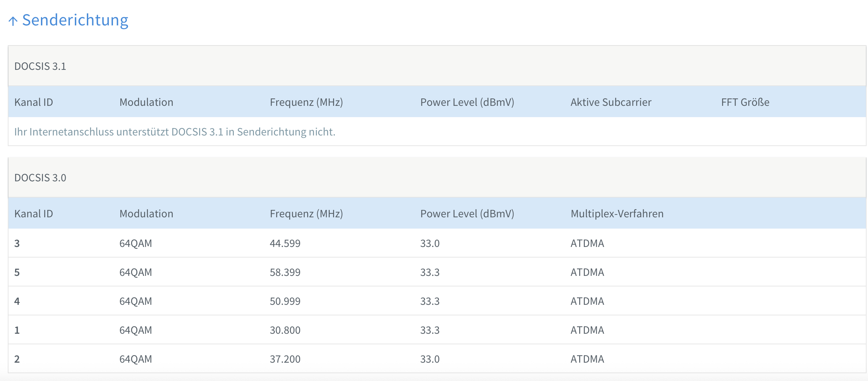Click Power Level (dBmV) header in DOCSIS 3.1 table
Screen dimensions: 868x381
coord(467,102)
